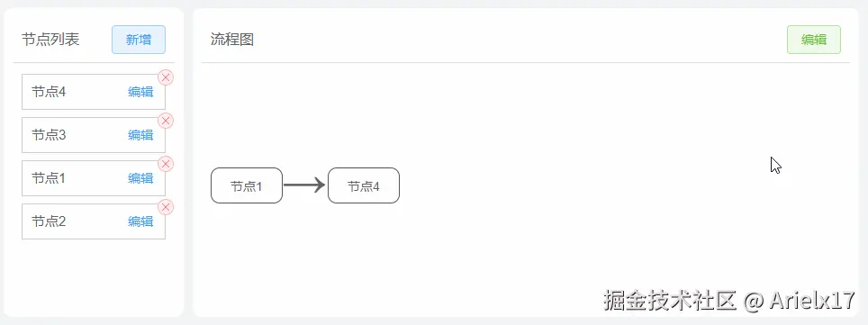The width and height of the screenshot is (868, 325).
Task: Select the 节点4 card in the node list
Action: coord(94,92)
